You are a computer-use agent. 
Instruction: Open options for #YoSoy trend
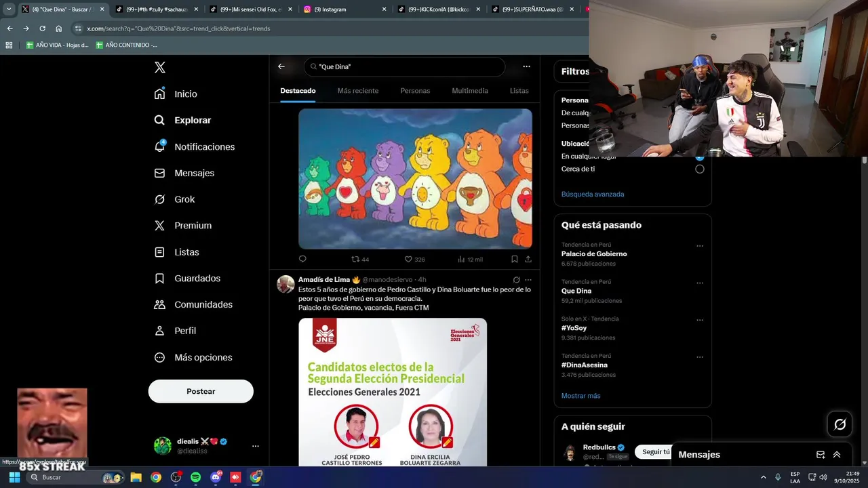700,320
